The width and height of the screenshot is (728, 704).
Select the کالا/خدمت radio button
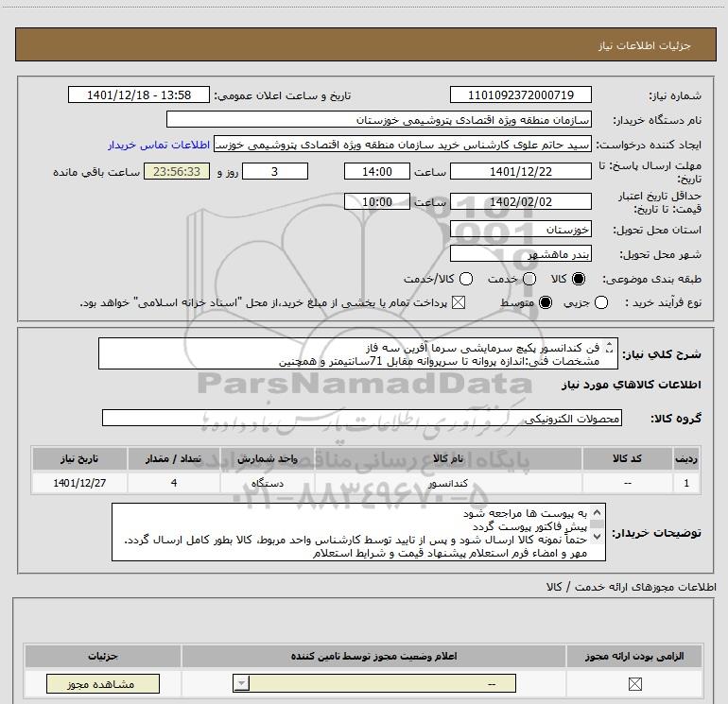pyautogui.click(x=466, y=279)
